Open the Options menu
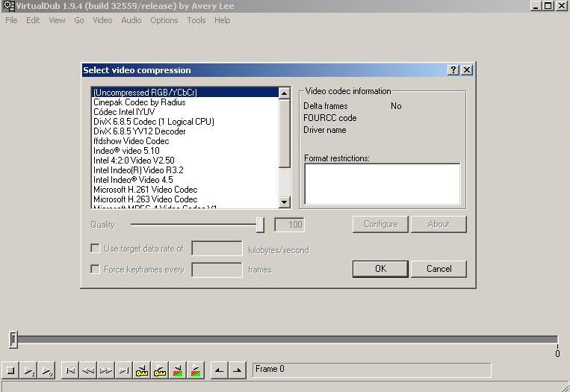This screenshot has width=570, height=392. pos(164,20)
